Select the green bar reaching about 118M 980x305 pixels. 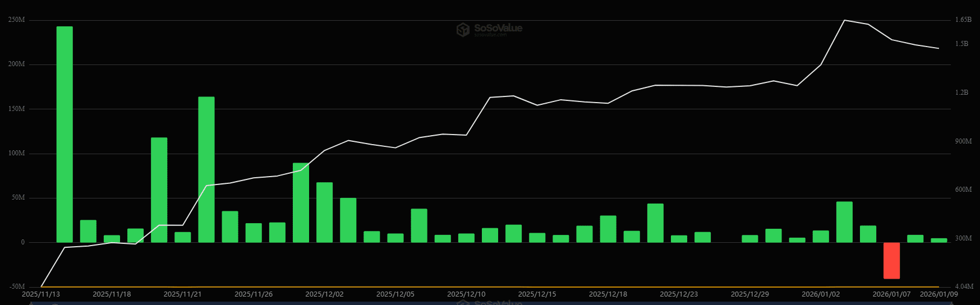[x=159, y=190]
